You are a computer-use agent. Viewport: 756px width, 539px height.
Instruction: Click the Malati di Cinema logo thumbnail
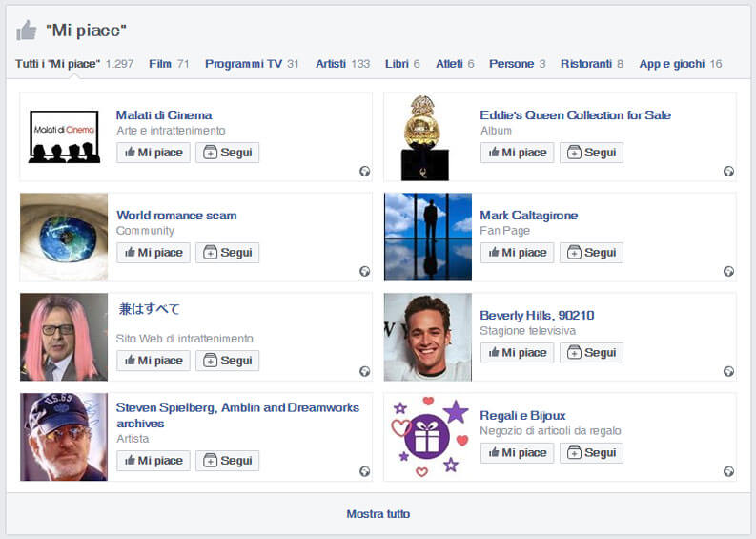[x=64, y=136]
